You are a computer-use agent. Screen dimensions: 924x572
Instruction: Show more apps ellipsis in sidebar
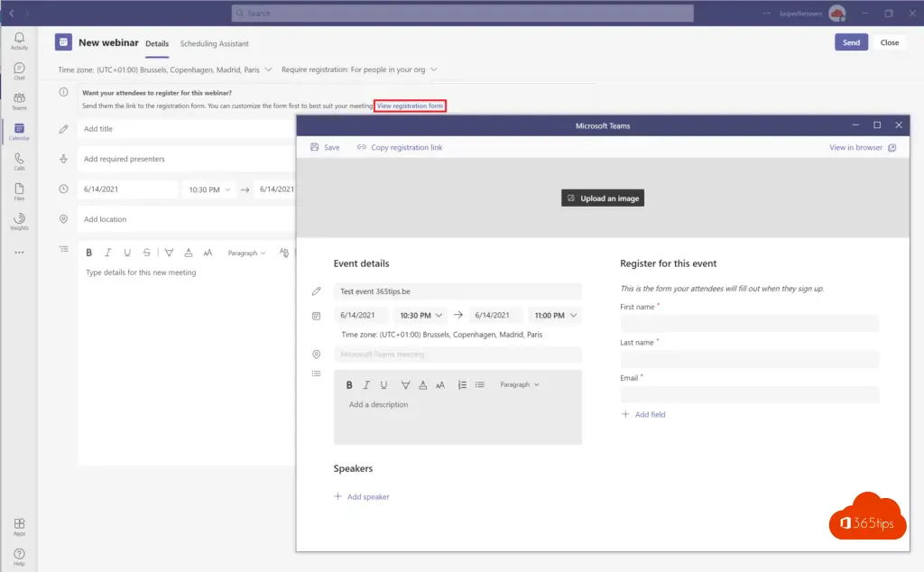point(19,252)
